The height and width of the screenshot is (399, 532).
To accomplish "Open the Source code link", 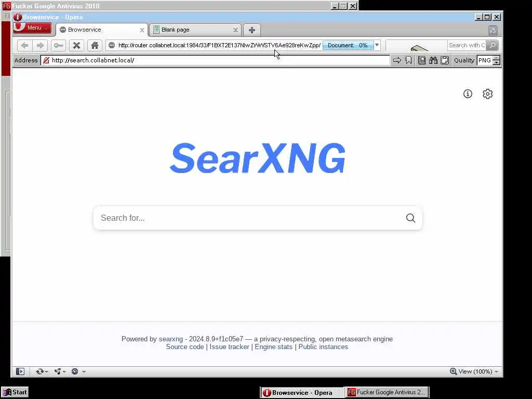I will [x=185, y=347].
